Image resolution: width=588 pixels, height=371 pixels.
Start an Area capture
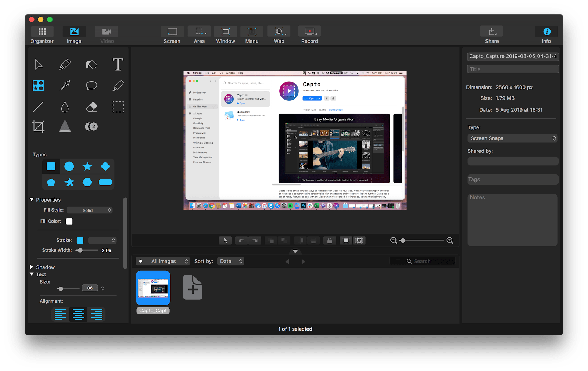[199, 35]
